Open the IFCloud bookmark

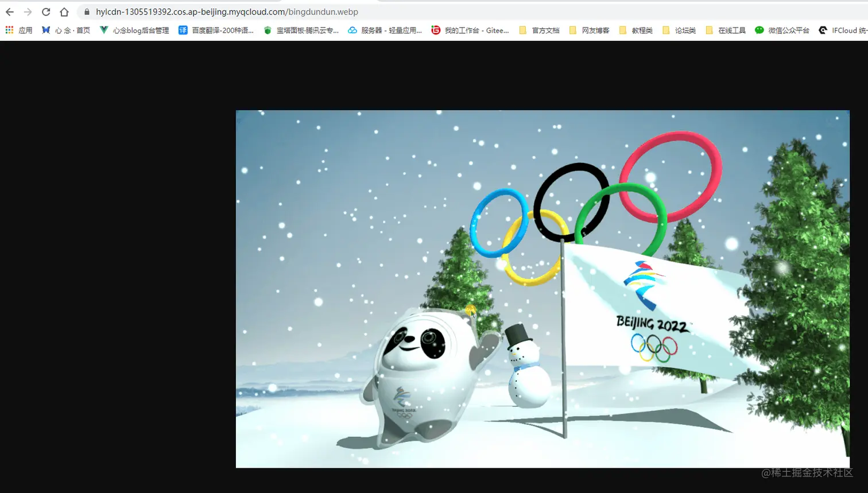pos(843,30)
